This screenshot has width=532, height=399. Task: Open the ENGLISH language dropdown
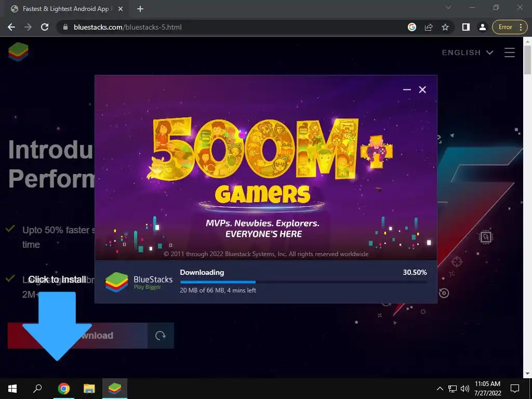coord(467,52)
